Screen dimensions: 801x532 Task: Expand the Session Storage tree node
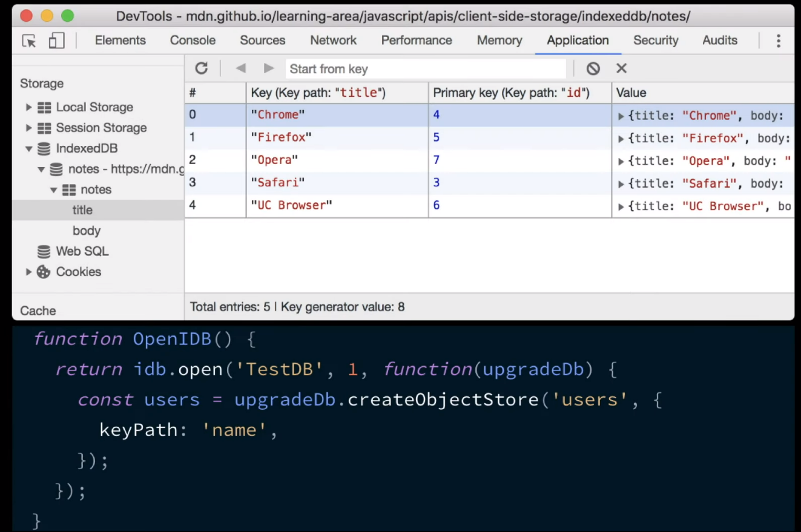(28, 128)
